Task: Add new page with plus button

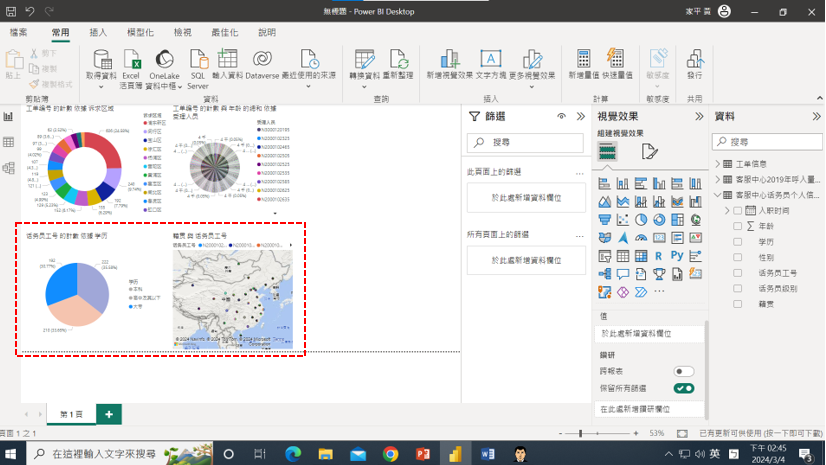Action: [108, 413]
